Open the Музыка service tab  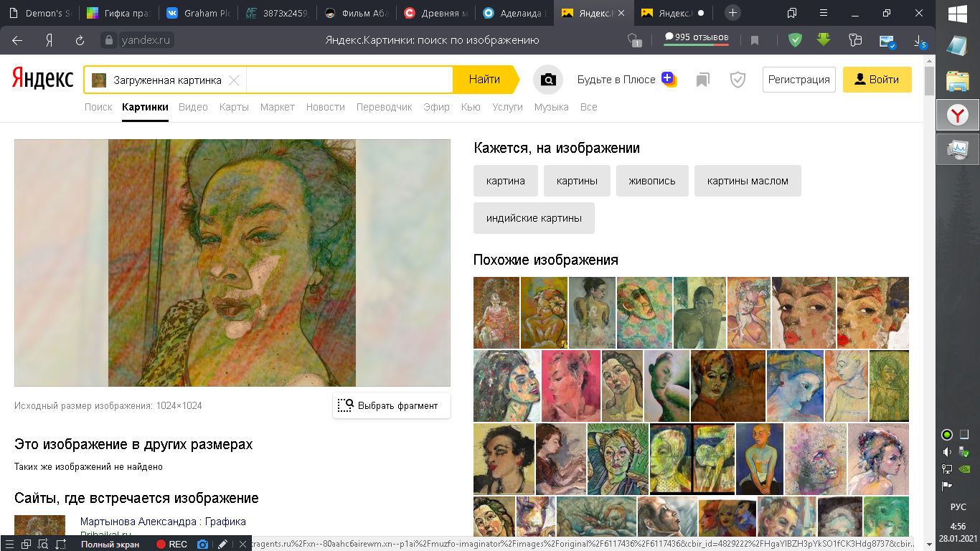(x=552, y=107)
